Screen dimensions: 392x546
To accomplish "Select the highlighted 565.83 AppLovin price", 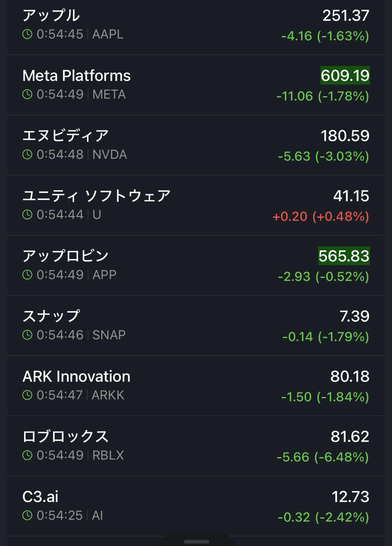I will 344,256.
